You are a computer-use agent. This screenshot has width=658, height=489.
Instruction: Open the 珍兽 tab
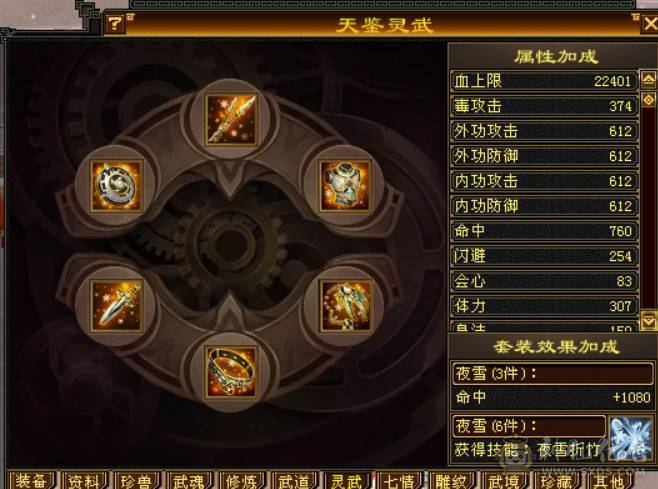[x=136, y=481]
